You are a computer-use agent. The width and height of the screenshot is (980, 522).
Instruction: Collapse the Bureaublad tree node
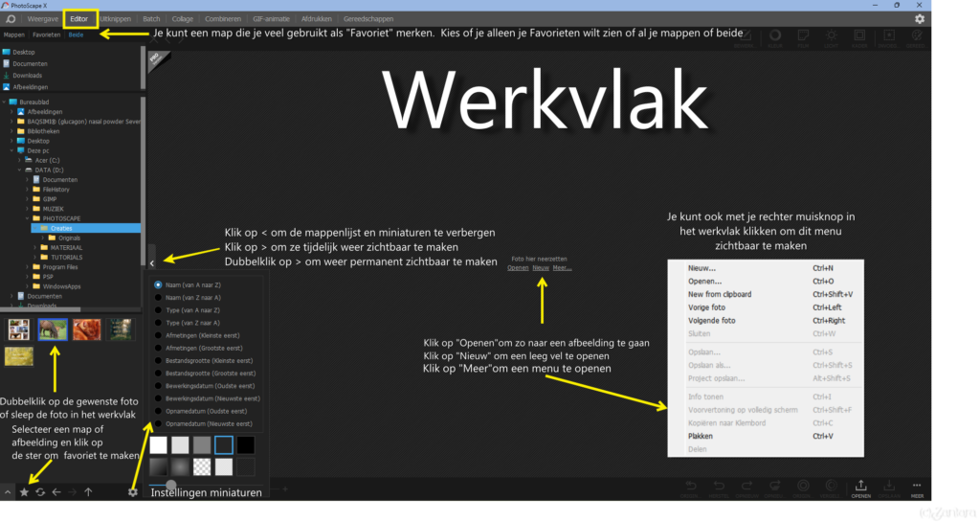[x=5, y=102]
